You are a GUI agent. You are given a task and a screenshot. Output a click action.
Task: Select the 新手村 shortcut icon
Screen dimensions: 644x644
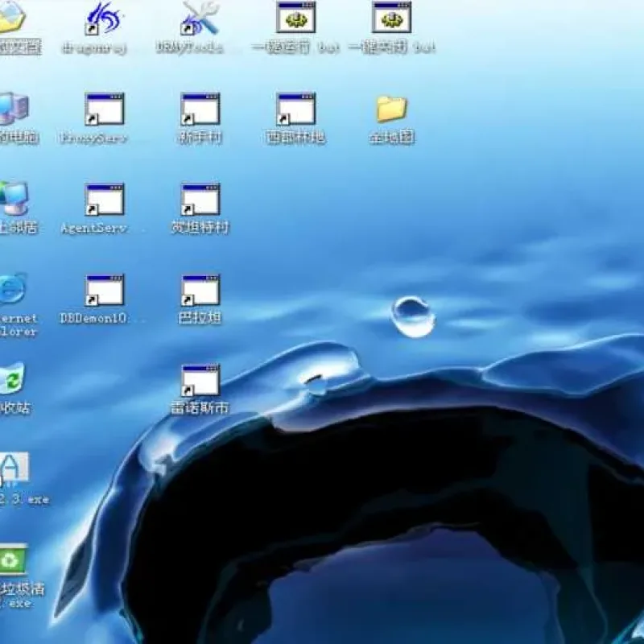tap(200, 109)
